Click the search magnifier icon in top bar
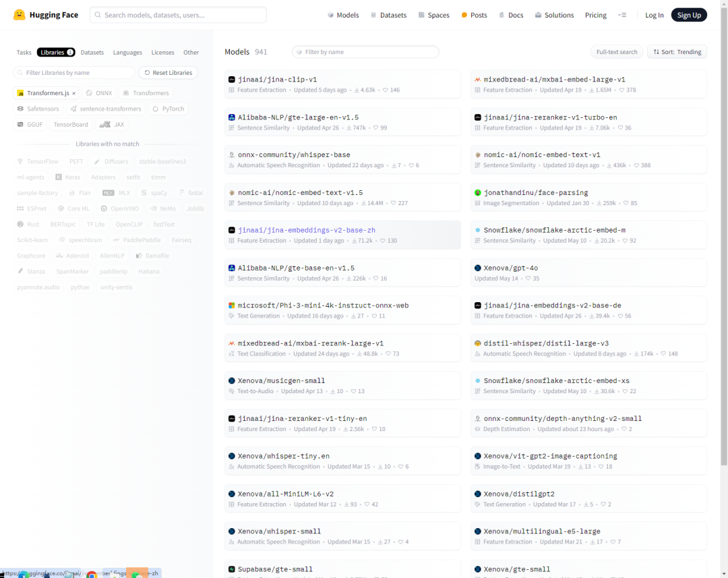This screenshot has width=728, height=578. 98,15
